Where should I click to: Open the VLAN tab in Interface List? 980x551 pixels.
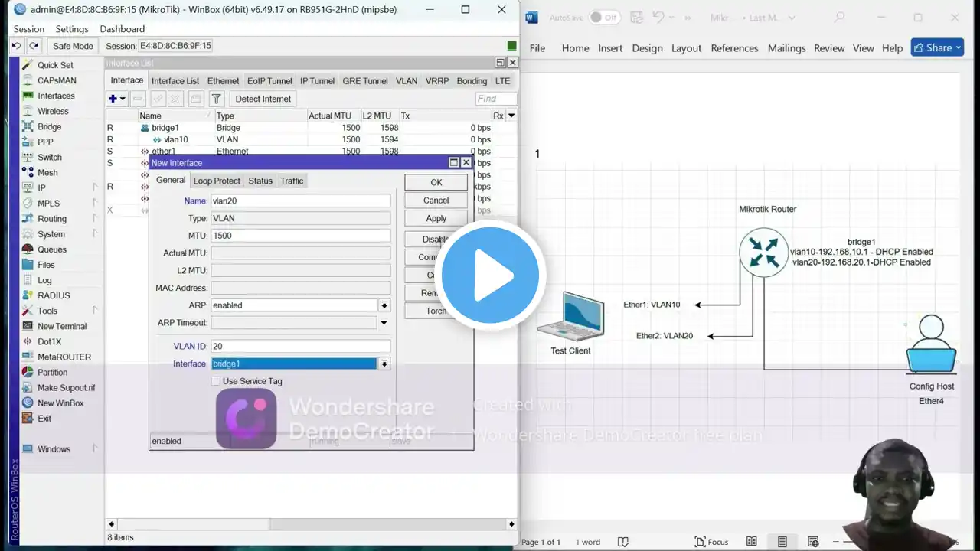tap(407, 81)
